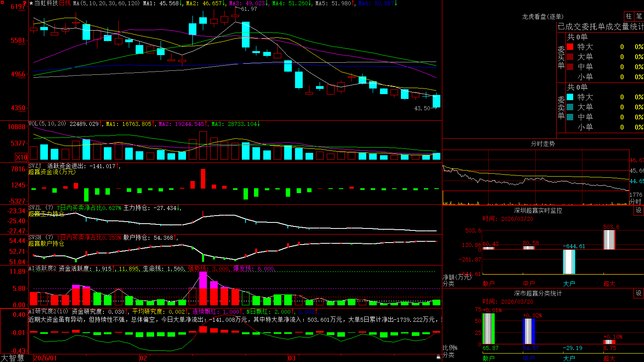Click the 超大 503.6 bar in 实时监控
Image resolution: width=644 pixels, height=362 pixels.
coord(609,240)
